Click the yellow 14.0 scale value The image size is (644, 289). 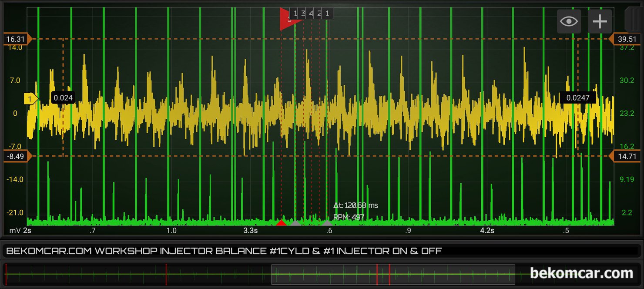tap(14, 47)
